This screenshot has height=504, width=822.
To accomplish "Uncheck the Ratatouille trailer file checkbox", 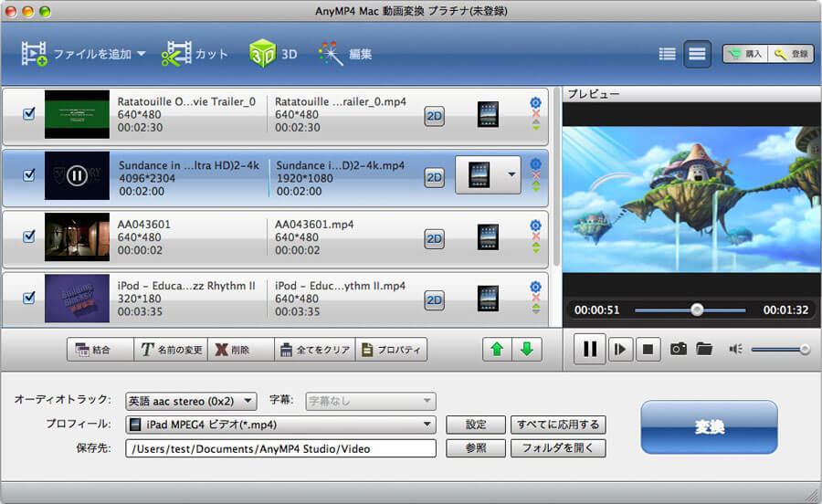I will coord(29,113).
